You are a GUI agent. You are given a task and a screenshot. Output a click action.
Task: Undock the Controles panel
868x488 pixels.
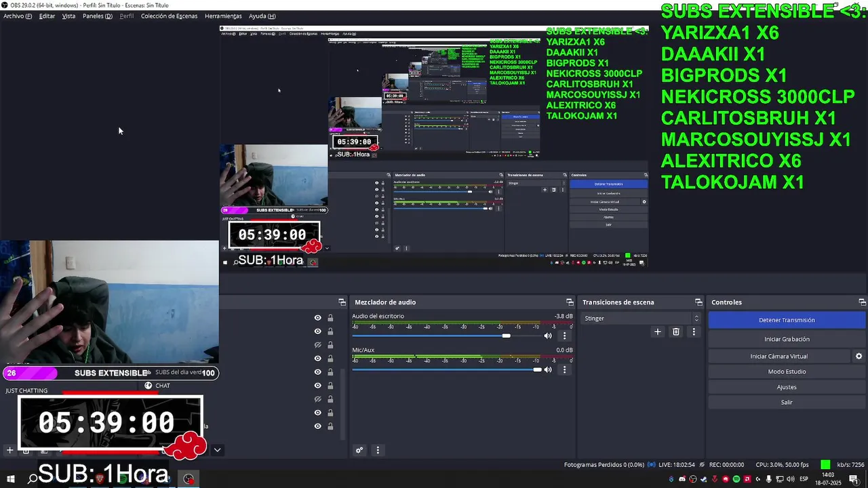[x=862, y=302]
